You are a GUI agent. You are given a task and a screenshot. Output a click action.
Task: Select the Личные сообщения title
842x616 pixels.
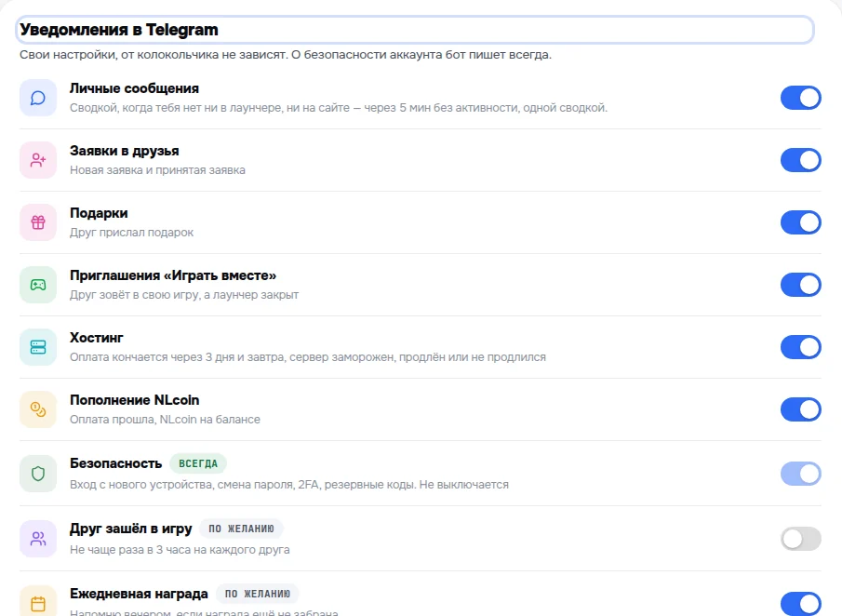click(134, 88)
